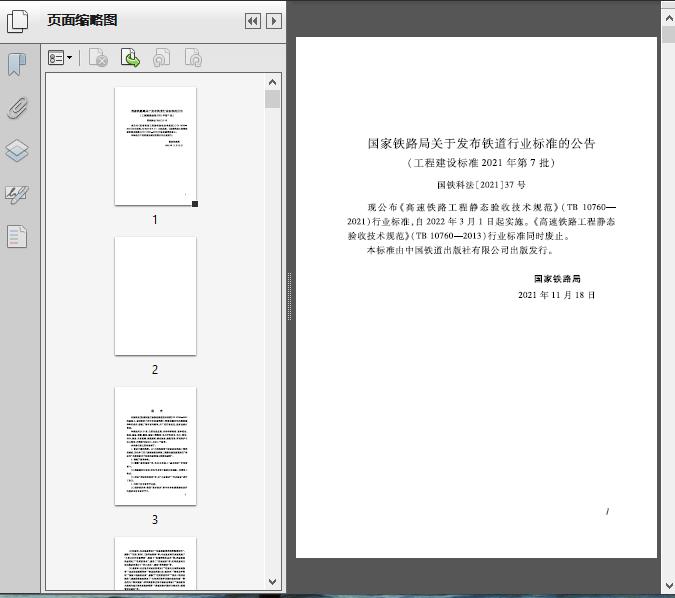Open the Bookmarks panel

[x=17, y=65]
